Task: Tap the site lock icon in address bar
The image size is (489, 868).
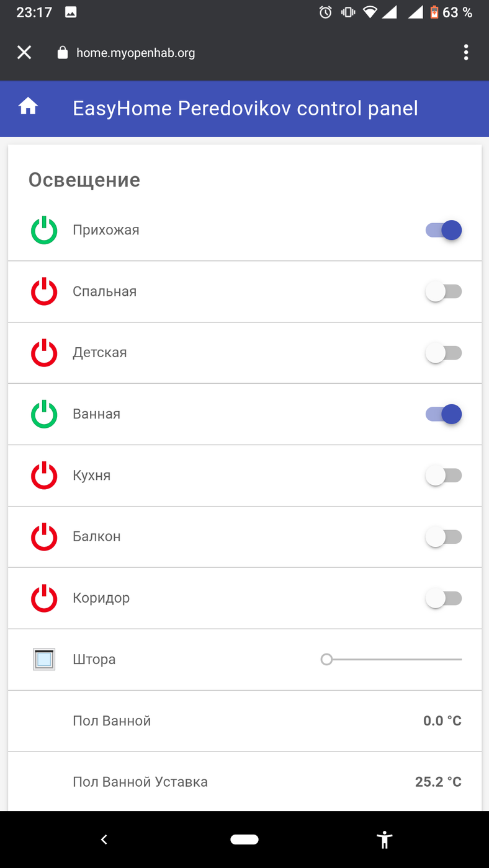Action: click(x=62, y=53)
